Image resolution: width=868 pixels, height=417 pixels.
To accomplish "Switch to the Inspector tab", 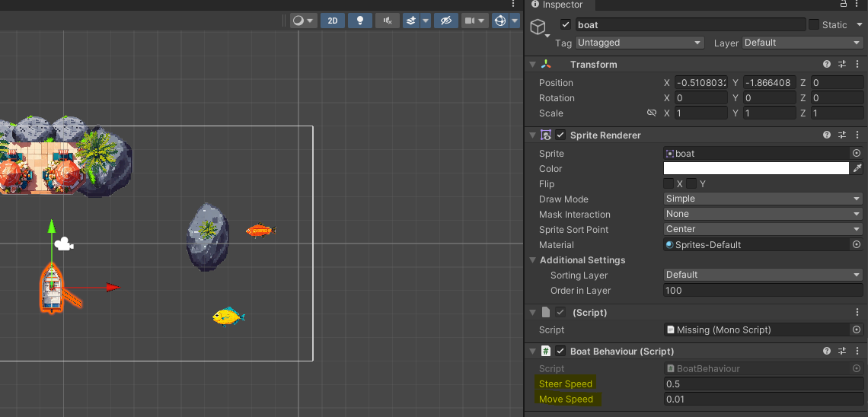I will (x=557, y=5).
